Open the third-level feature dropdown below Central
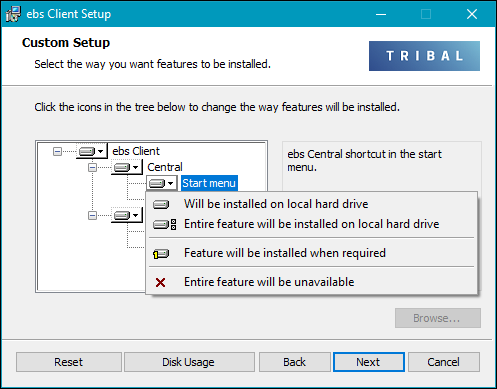This screenshot has height=389, width=497. tap(127, 215)
